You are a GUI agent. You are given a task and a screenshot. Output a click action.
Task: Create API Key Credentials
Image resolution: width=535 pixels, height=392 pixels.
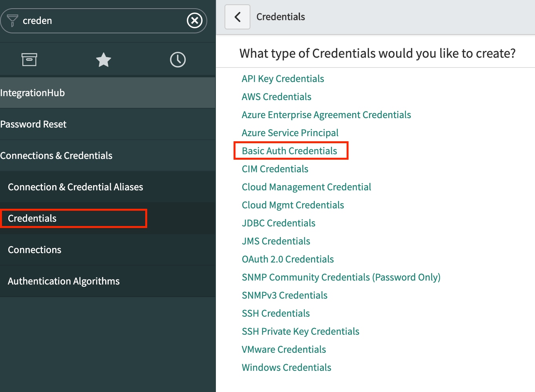point(283,79)
